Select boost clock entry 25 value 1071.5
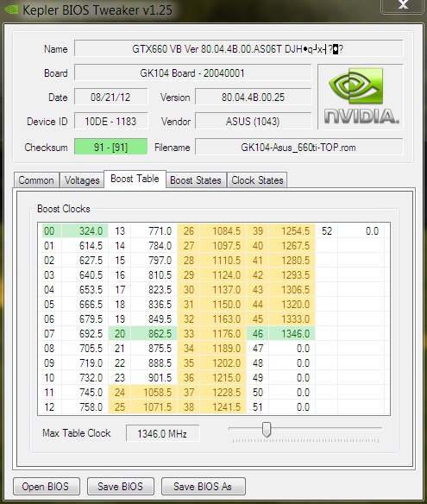The height and width of the screenshot is (504, 427). (x=154, y=407)
